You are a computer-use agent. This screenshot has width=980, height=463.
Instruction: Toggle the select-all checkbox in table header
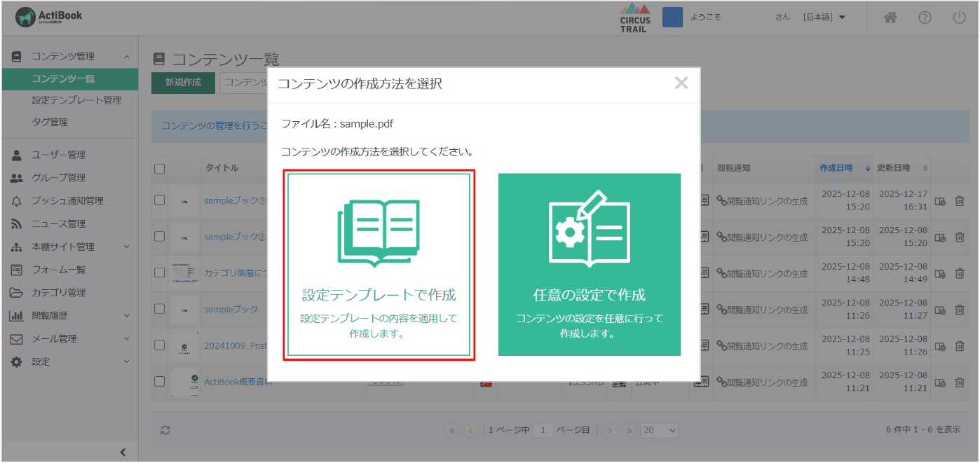click(x=160, y=168)
